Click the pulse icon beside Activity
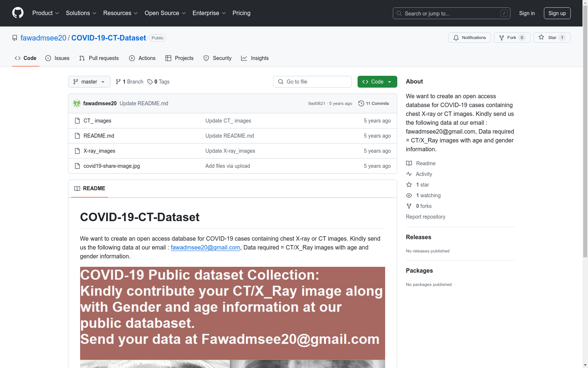The height and width of the screenshot is (368, 588). pos(409,174)
